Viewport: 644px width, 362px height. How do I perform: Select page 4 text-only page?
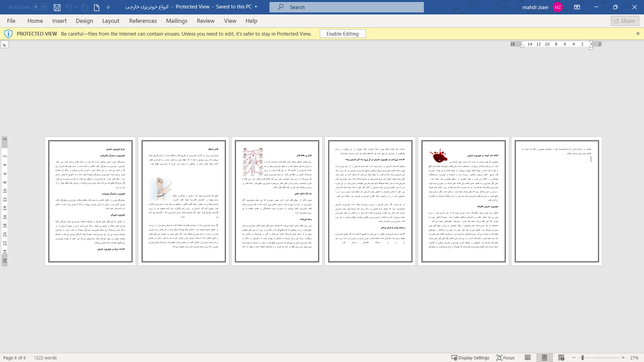370,201
